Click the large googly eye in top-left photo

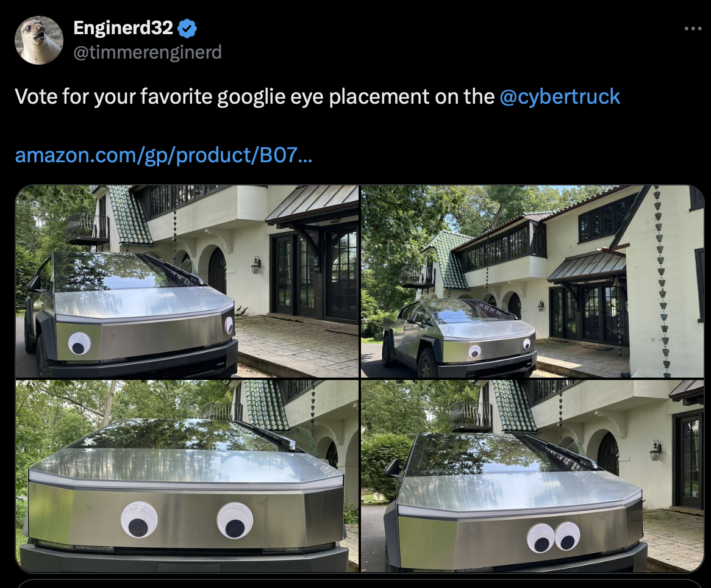[79, 343]
